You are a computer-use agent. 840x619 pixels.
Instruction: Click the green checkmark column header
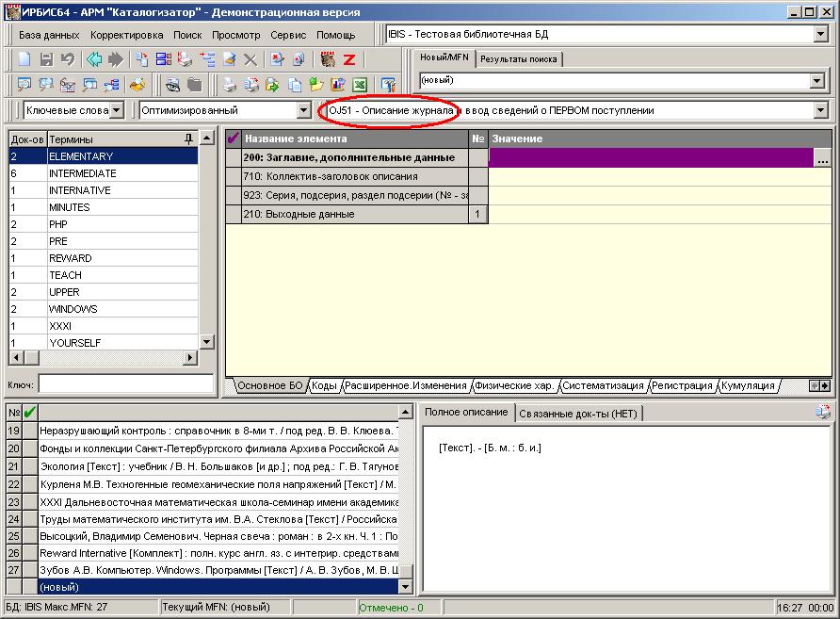(x=30, y=412)
